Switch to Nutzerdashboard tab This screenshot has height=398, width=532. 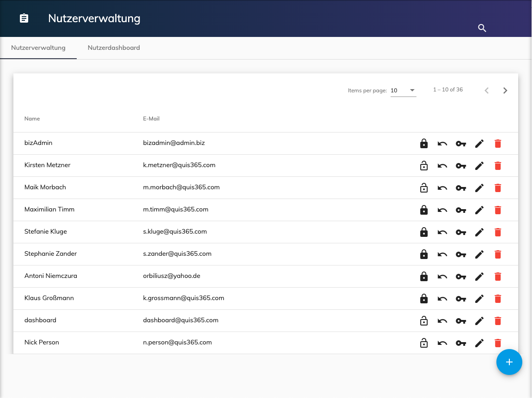point(114,48)
